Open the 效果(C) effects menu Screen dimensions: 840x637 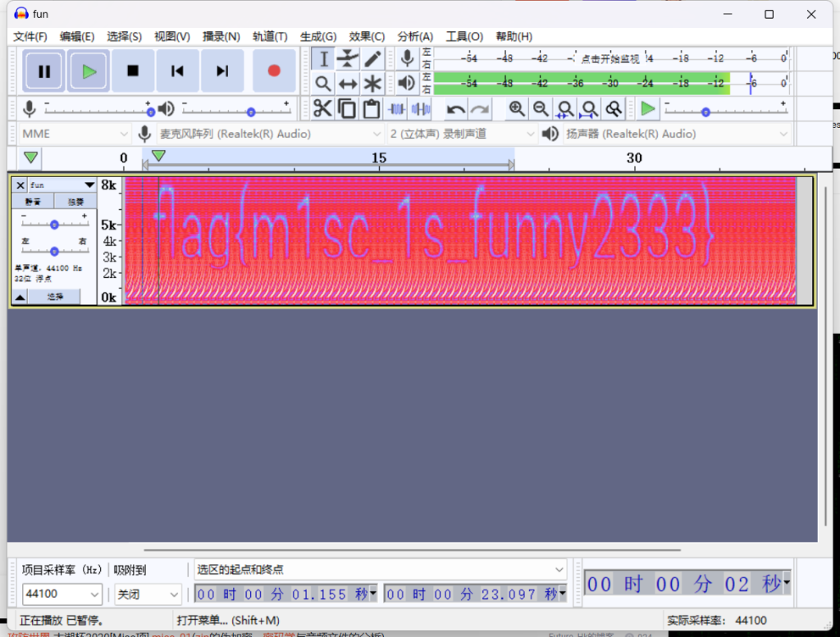pyautogui.click(x=367, y=36)
